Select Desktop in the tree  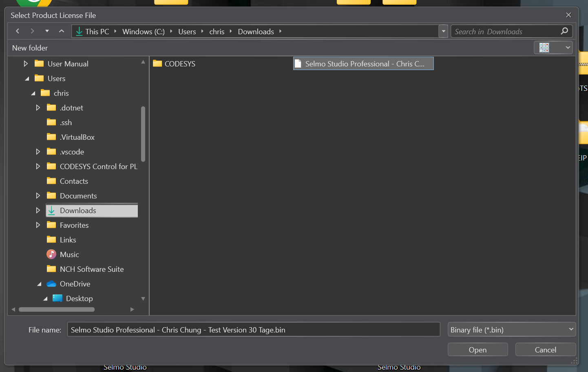pos(79,298)
